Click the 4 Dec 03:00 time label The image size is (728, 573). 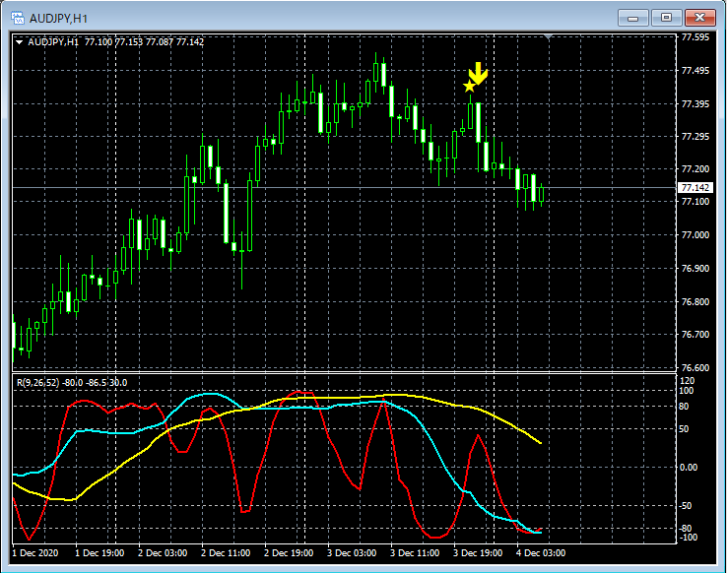pos(541,553)
